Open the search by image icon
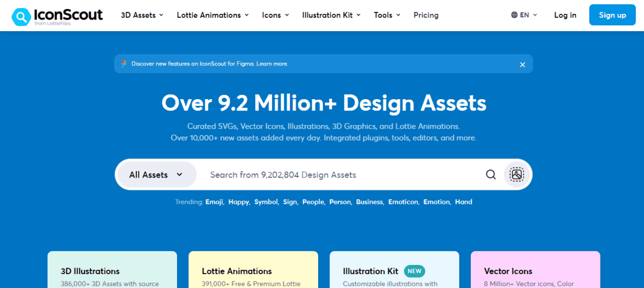The height and width of the screenshot is (288, 644). click(517, 175)
